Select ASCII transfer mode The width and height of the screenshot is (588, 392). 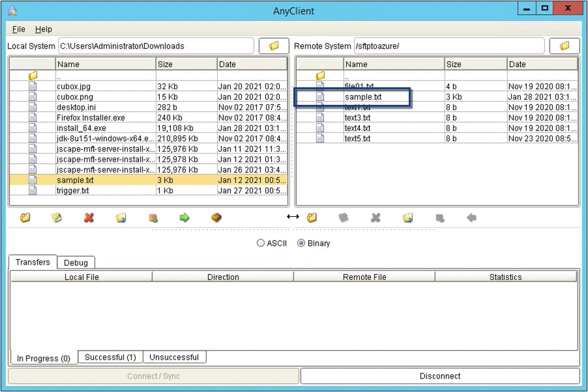(x=261, y=243)
